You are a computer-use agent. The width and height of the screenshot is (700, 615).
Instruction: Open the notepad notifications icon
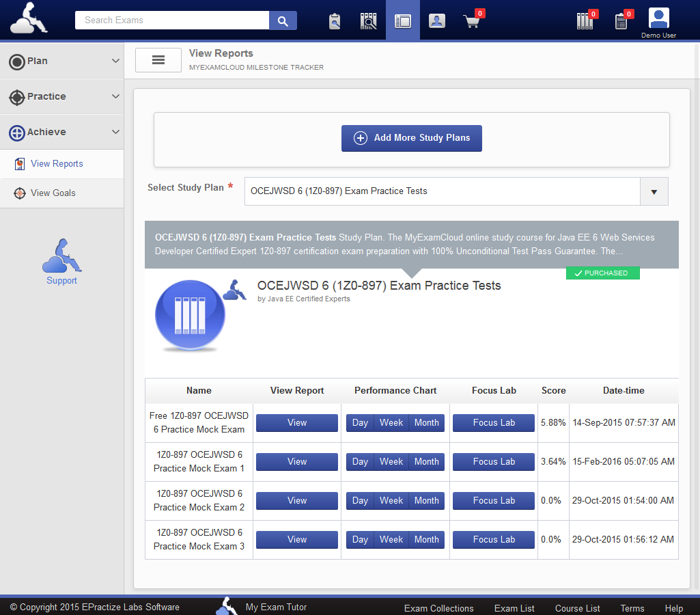(x=621, y=21)
